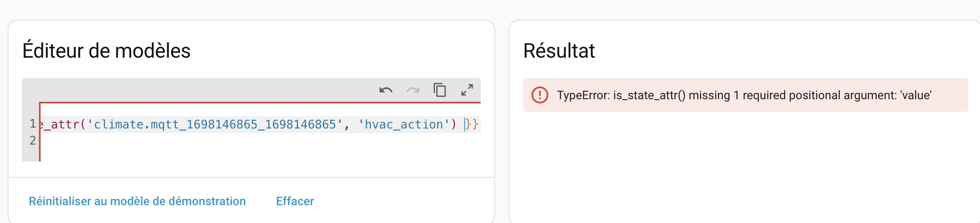This screenshot has width=980, height=223.
Task: Expand the code editor to fullscreen
Action: (467, 90)
